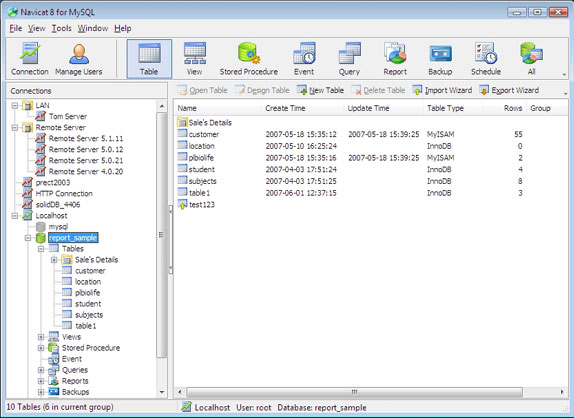Click the Localhost status bar icon
This screenshot has width=574, height=418.
click(186, 407)
